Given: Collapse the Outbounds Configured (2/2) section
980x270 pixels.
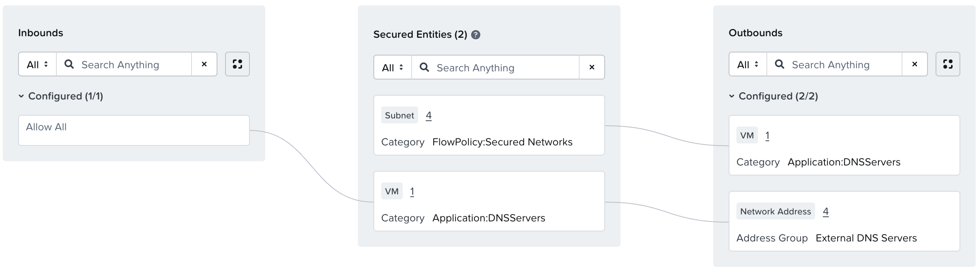Looking at the screenshot, I should [731, 96].
